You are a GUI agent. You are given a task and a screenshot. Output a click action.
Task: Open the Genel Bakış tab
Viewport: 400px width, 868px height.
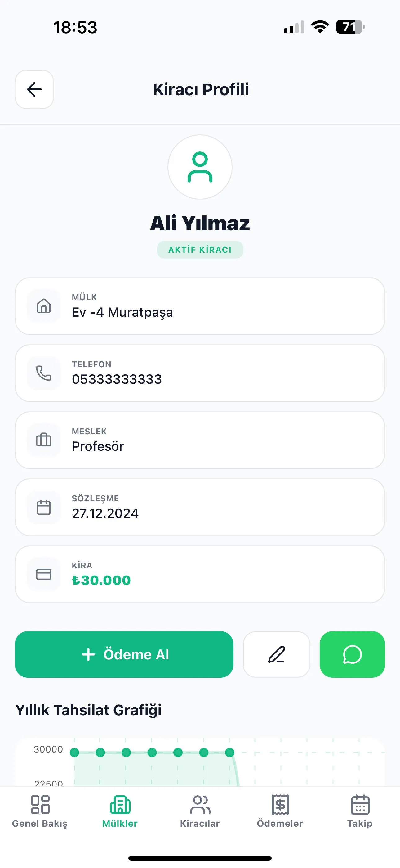click(x=40, y=811)
